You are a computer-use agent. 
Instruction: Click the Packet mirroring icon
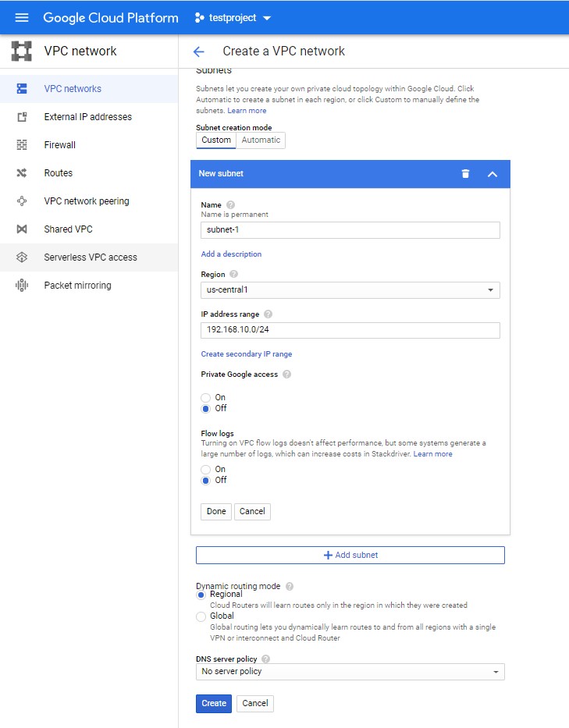click(x=22, y=285)
